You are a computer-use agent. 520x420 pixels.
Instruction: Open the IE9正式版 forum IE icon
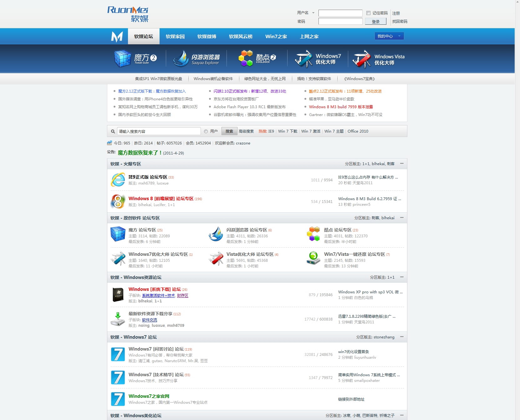click(118, 180)
